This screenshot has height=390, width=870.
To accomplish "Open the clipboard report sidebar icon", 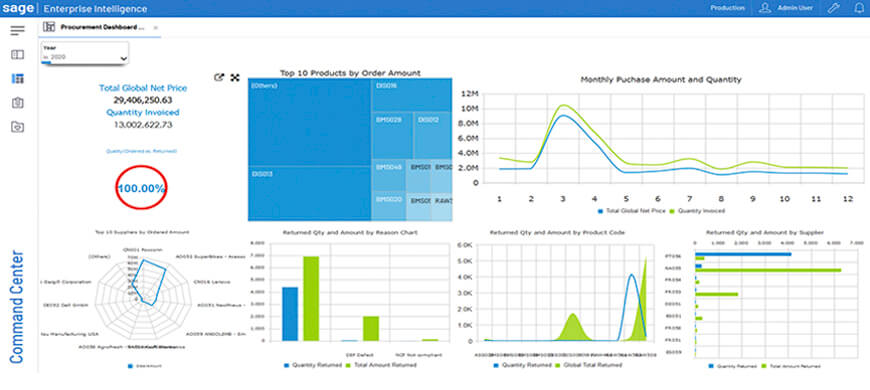I will (17, 103).
